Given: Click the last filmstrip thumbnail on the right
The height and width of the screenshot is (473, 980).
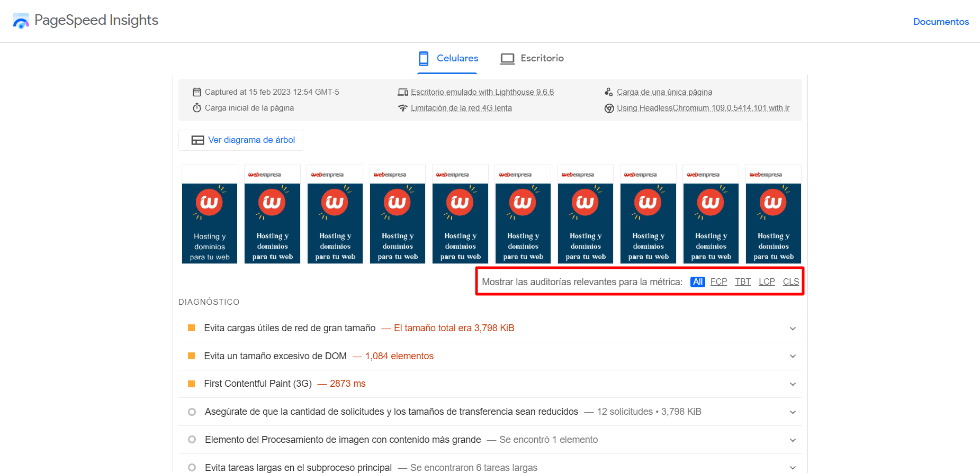Looking at the screenshot, I should [774, 214].
